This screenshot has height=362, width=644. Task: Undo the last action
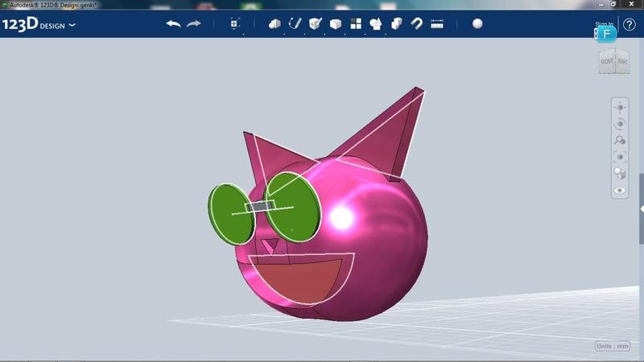[173, 24]
